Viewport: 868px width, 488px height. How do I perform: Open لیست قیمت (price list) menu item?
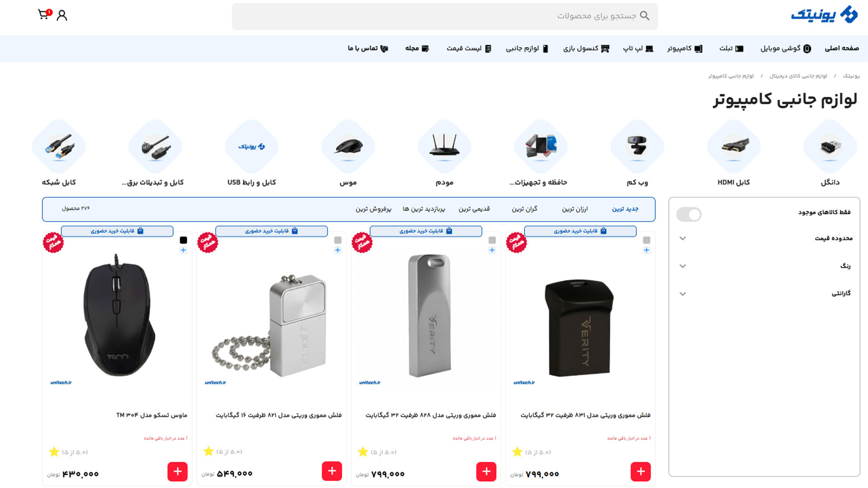[469, 48]
